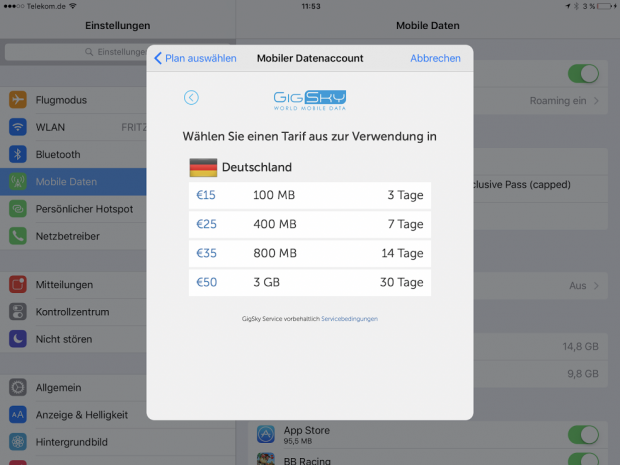Image resolution: width=620 pixels, height=465 pixels.
Task: Select the €25 400 MB plan
Action: click(310, 224)
